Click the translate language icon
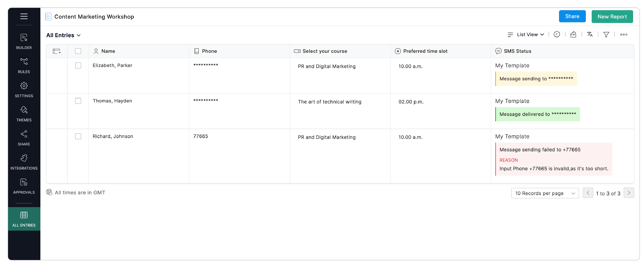Image resolution: width=644 pixels, height=265 pixels. 590,35
